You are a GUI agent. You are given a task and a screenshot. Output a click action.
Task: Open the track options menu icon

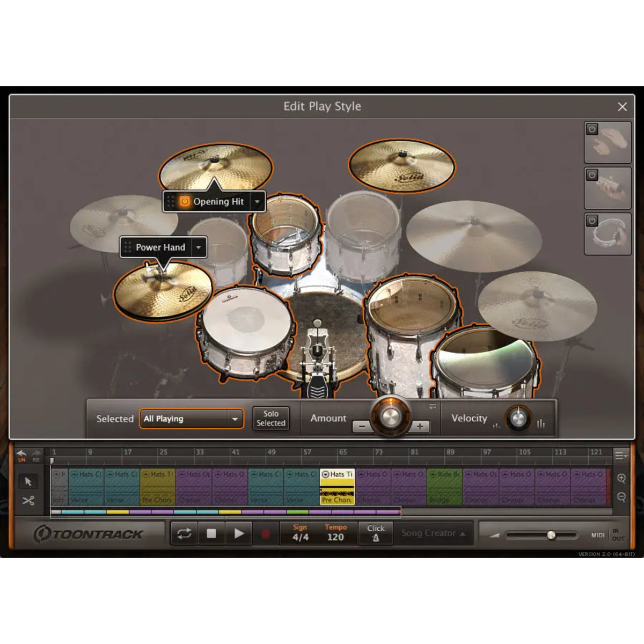(621, 456)
